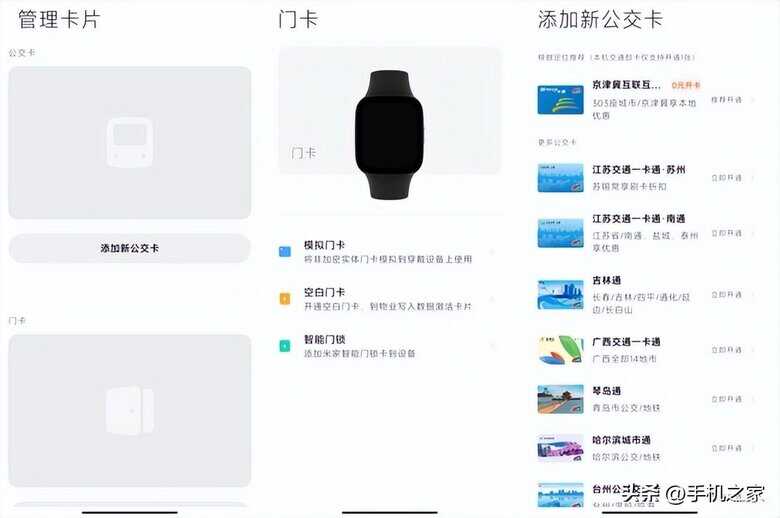
Task: Click 立即开通 for 哈尔滨城市通
Action: (x=727, y=448)
